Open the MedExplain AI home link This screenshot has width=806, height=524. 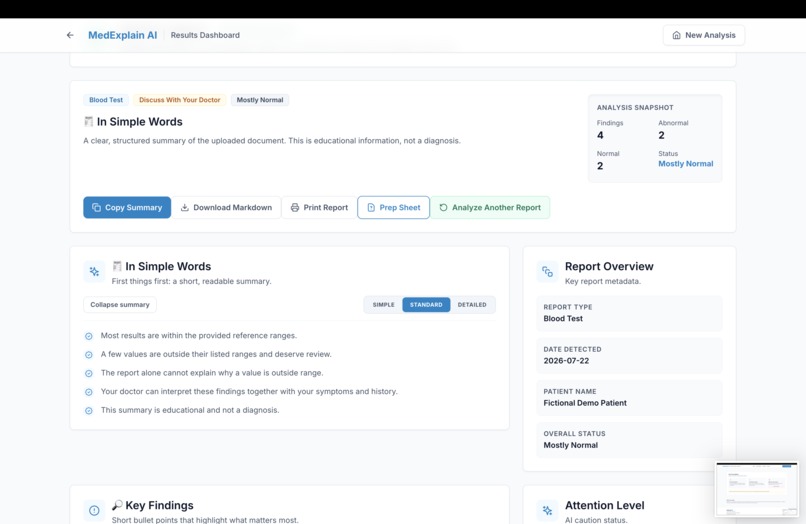pyautogui.click(x=122, y=35)
